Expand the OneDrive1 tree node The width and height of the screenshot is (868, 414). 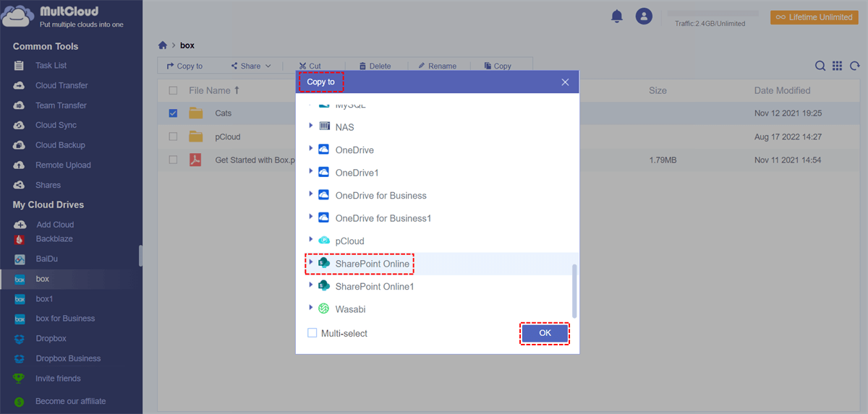[311, 172]
